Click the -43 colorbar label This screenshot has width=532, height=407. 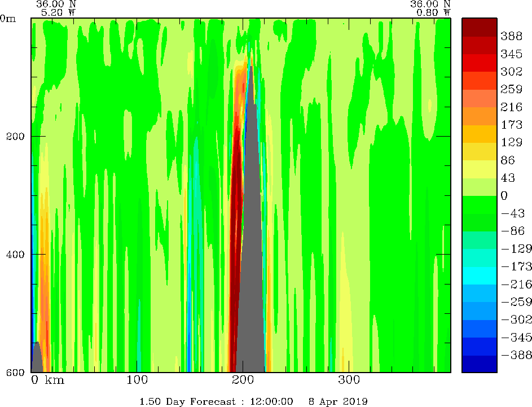coord(513,213)
